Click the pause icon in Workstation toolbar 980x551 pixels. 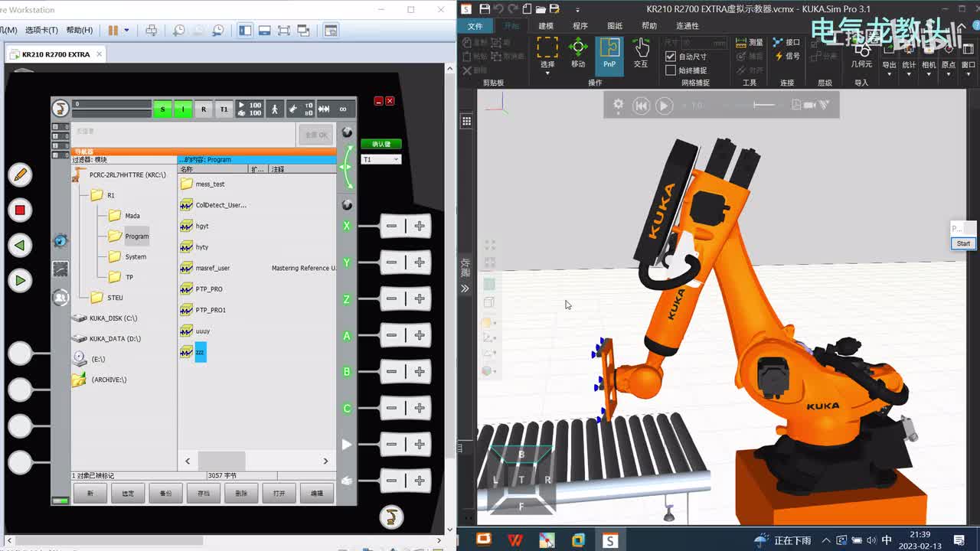[x=113, y=31]
